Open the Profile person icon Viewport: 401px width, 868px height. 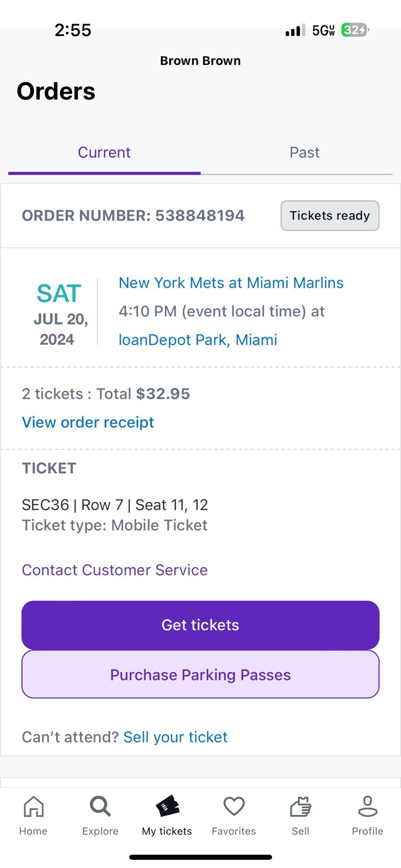(368, 807)
